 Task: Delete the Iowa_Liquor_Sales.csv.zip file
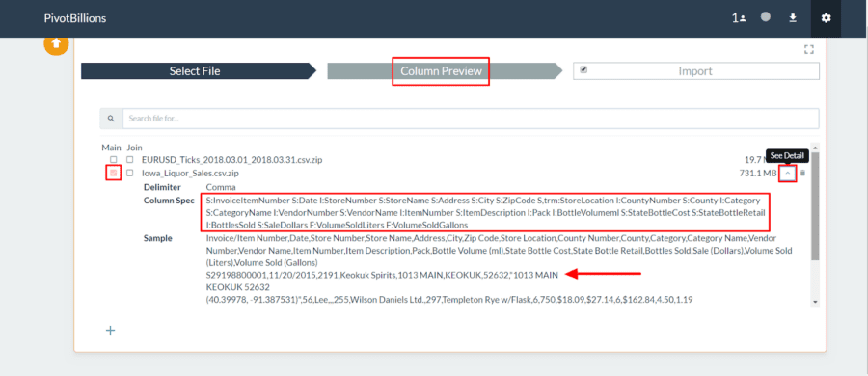point(803,174)
